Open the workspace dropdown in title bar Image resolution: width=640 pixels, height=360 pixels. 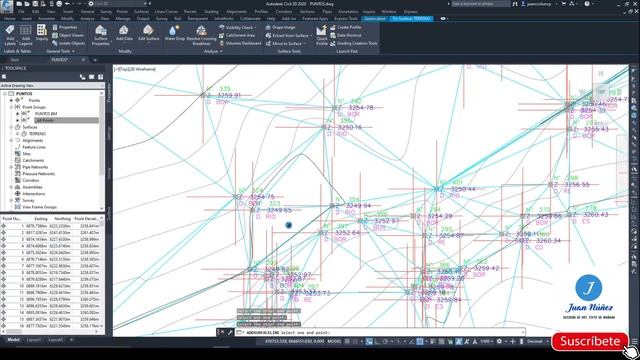pyautogui.click(x=119, y=4)
